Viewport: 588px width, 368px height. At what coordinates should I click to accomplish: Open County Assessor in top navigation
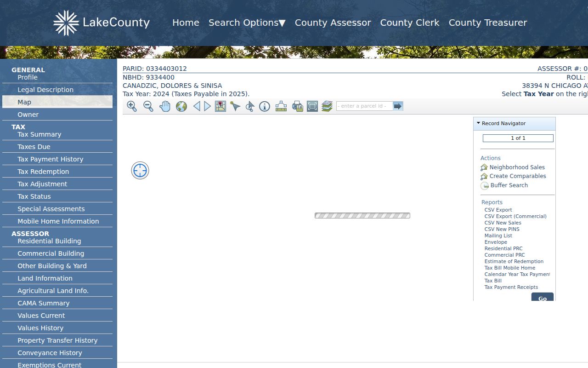pos(333,23)
